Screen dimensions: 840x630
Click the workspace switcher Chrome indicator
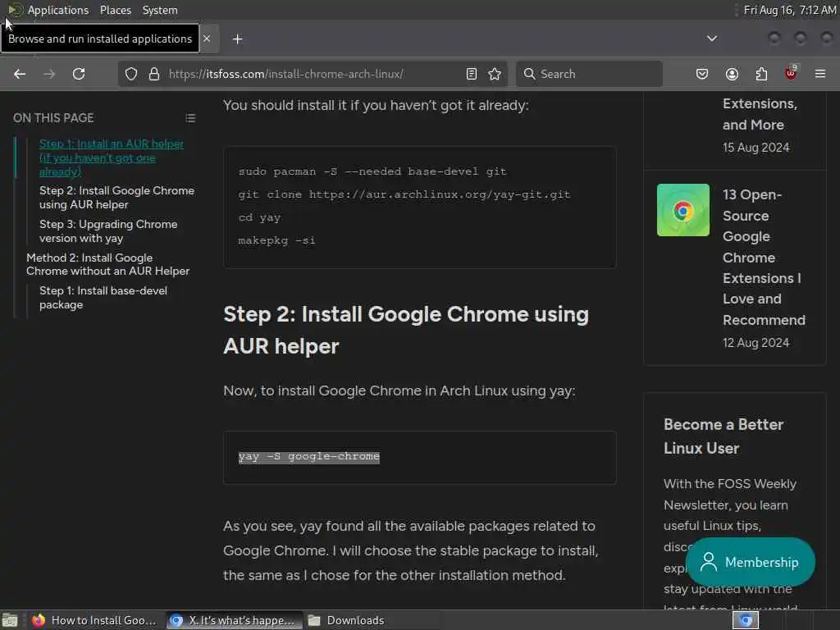coord(746,620)
